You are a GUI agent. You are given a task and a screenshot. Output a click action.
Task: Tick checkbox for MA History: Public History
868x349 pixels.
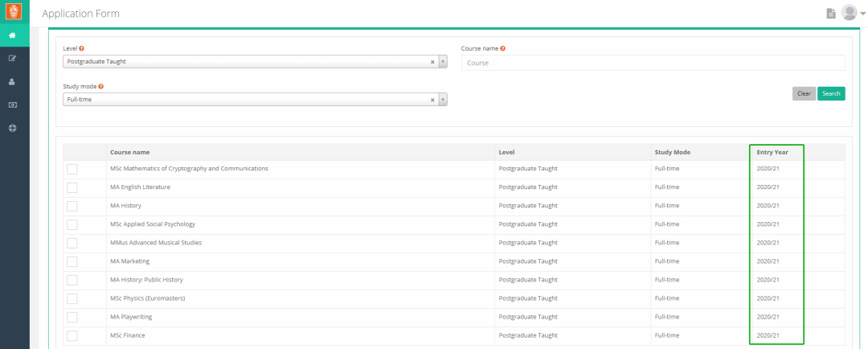72,281
